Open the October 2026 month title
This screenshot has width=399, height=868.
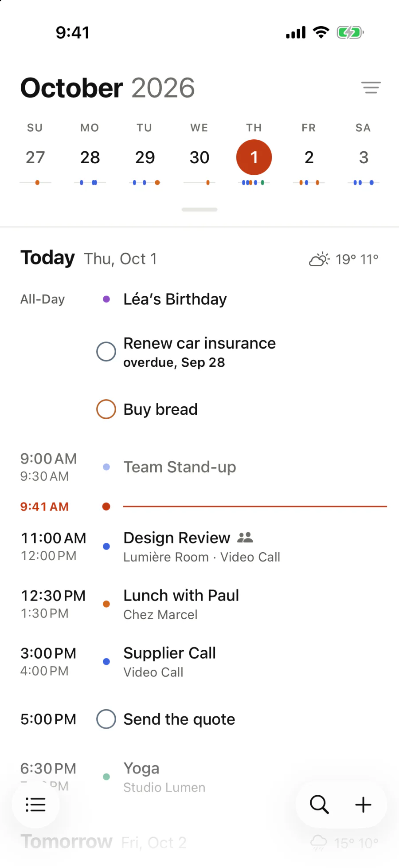click(108, 88)
